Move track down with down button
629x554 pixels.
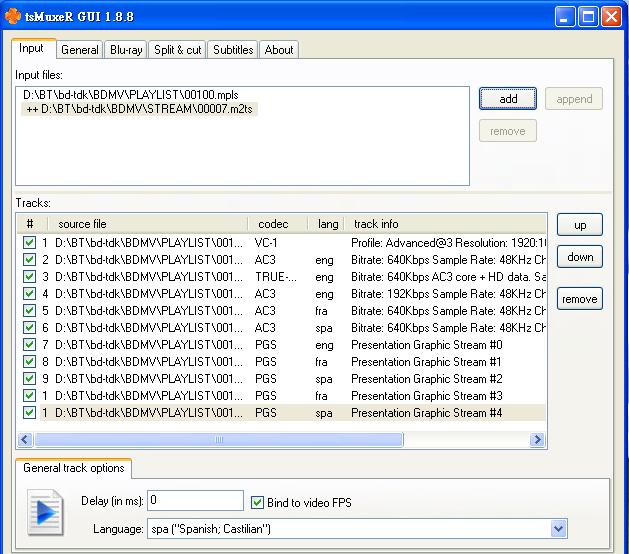[x=580, y=257]
